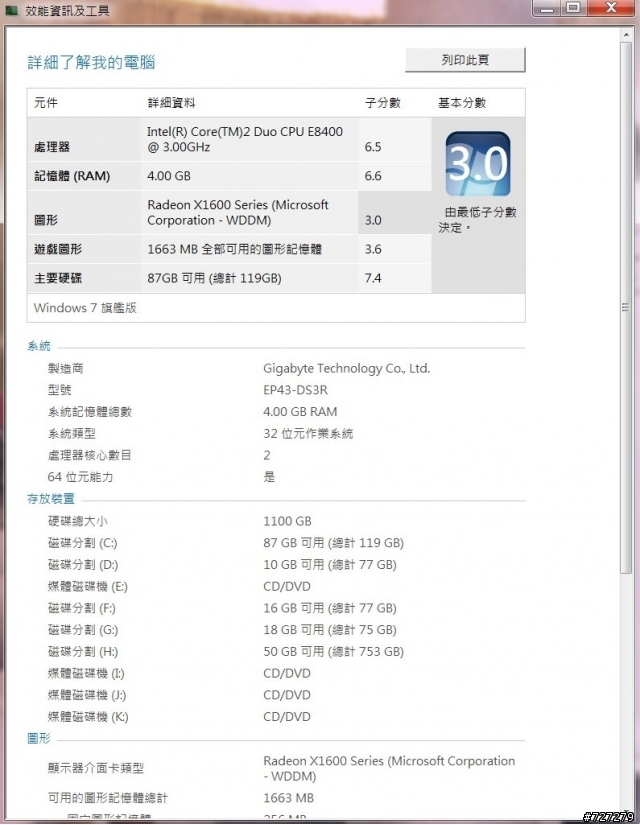Click the RAM subscore 6.6
The image size is (640, 825).
(x=373, y=176)
